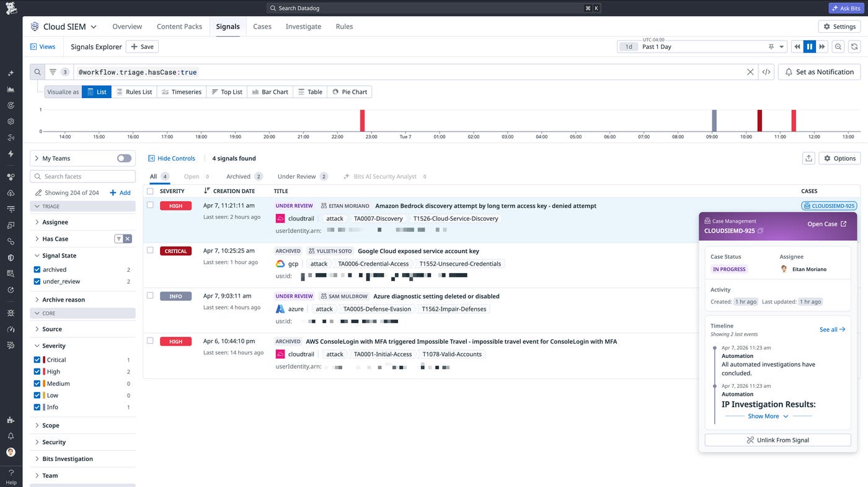Copy the CLOUDSIEMD-925 case ID
The image size is (868, 487).
coord(760,231)
